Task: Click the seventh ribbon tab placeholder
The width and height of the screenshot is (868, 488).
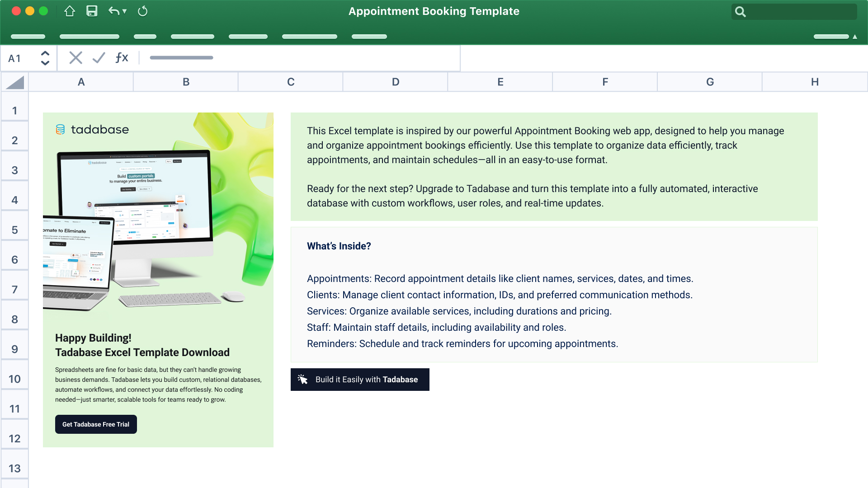Action: coord(369,37)
